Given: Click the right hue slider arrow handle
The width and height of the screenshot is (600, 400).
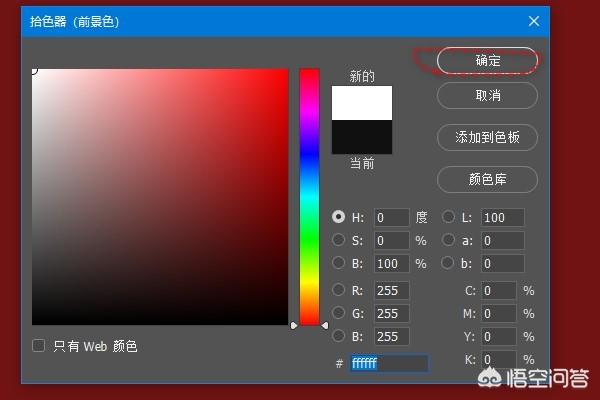Looking at the screenshot, I should (x=324, y=325).
